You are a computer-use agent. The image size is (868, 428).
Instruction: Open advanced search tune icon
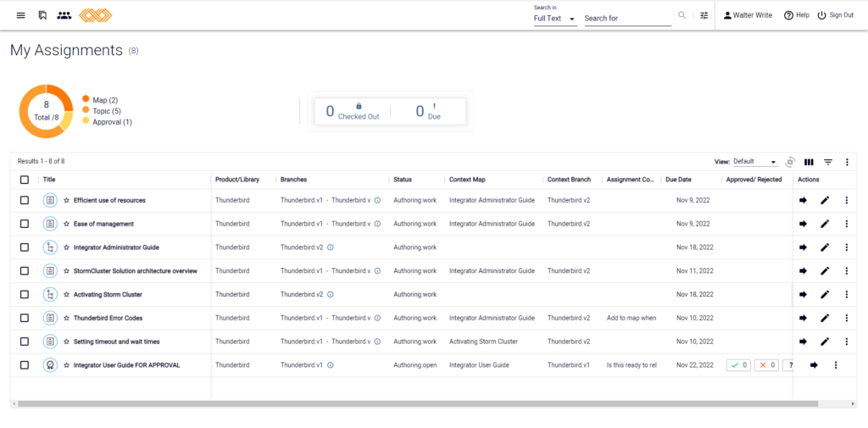[x=704, y=15]
